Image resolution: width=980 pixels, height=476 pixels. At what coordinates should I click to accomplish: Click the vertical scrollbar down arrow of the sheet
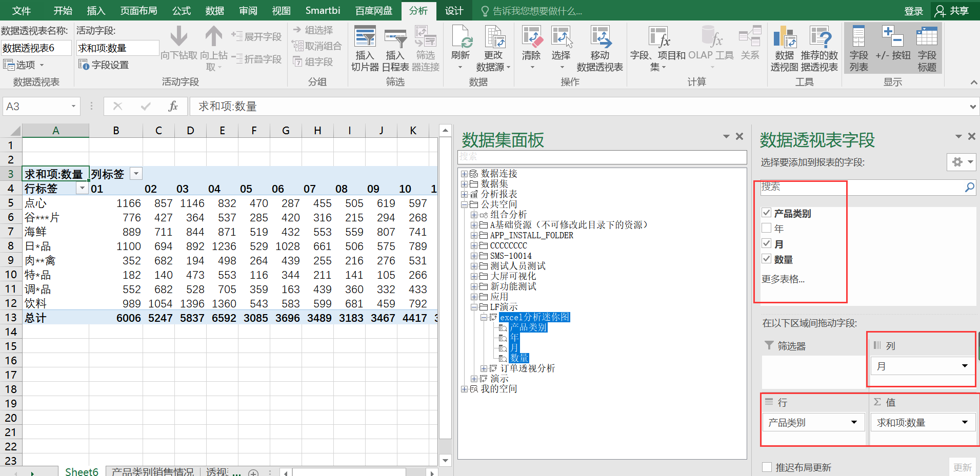pyautogui.click(x=445, y=460)
